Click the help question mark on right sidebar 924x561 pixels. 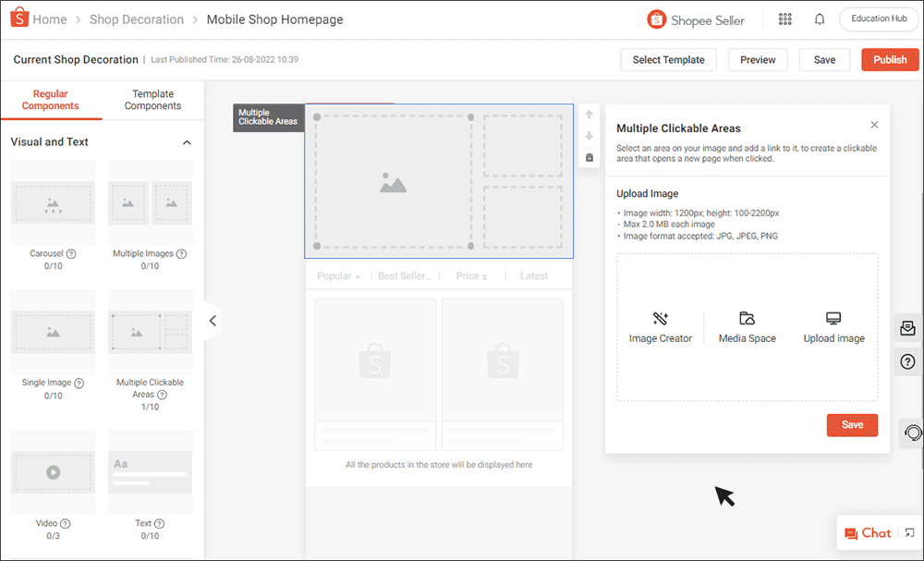coord(907,361)
